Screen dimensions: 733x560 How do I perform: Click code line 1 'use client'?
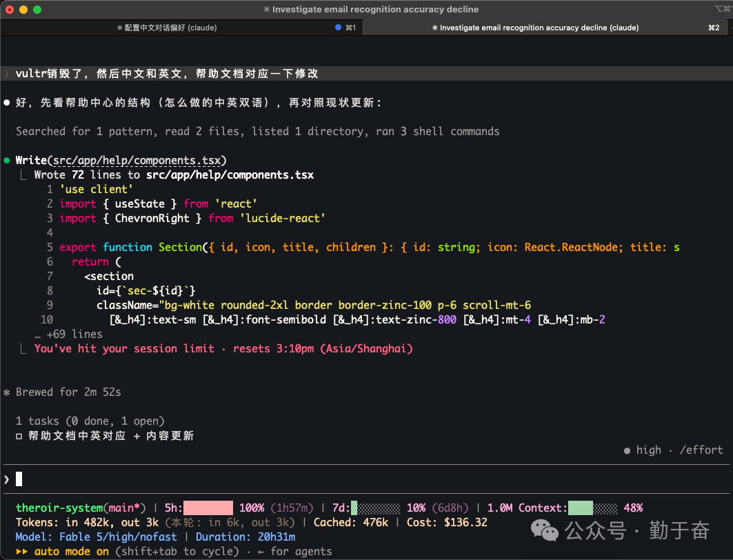tap(97, 190)
